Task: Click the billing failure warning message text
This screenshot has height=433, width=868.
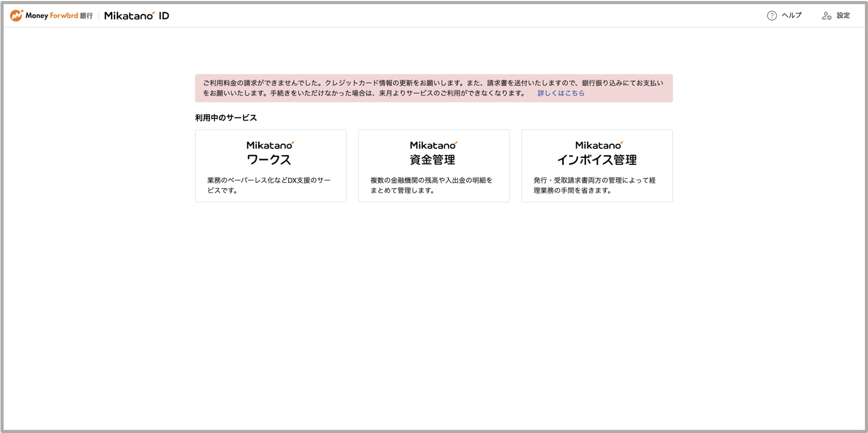Action: (432, 88)
